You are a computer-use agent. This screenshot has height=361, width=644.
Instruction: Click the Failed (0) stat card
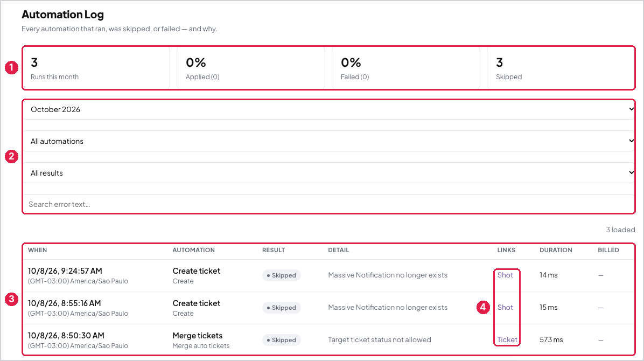(x=406, y=68)
